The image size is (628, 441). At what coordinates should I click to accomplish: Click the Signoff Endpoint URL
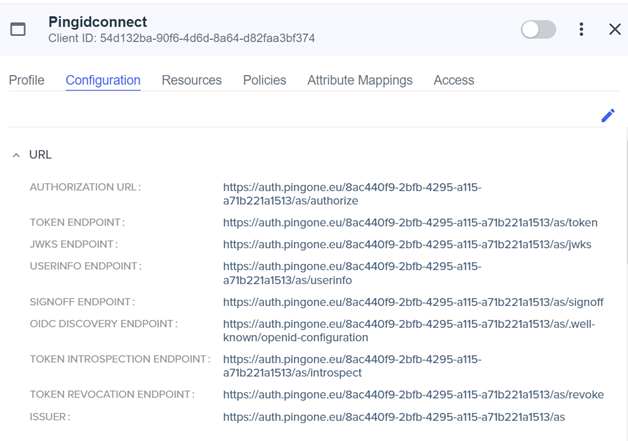413,302
